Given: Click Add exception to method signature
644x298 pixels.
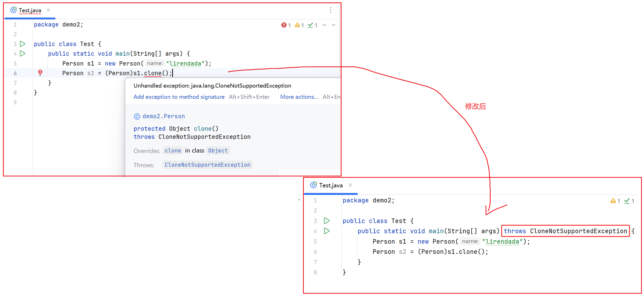Looking at the screenshot, I should (x=179, y=97).
